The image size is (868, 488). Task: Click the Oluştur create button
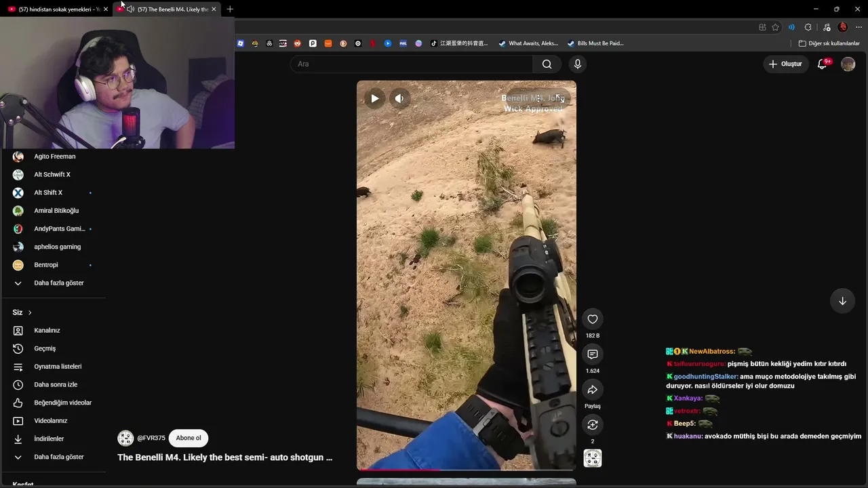[x=787, y=64]
